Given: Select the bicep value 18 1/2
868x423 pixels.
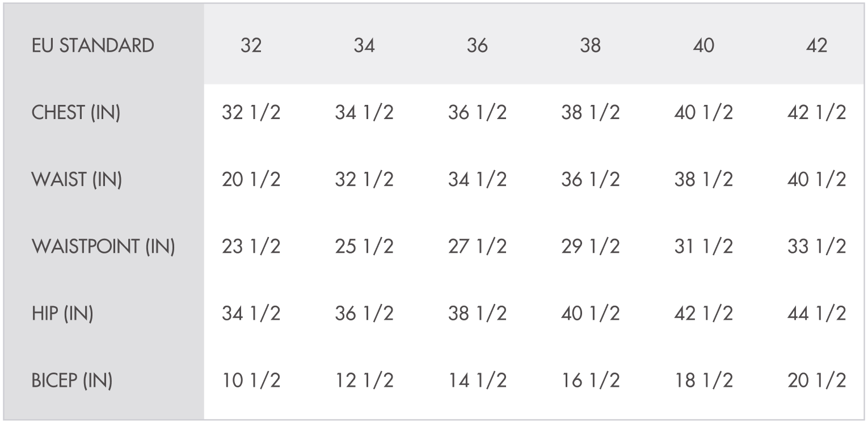Looking at the screenshot, I should (703, 381).
